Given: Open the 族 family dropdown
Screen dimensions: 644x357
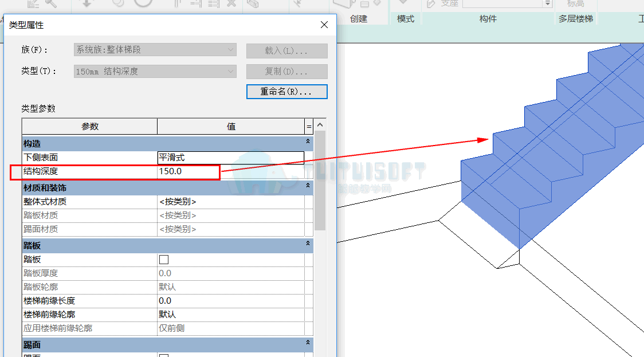Looking at the screenshot, I should pos(155,50).
